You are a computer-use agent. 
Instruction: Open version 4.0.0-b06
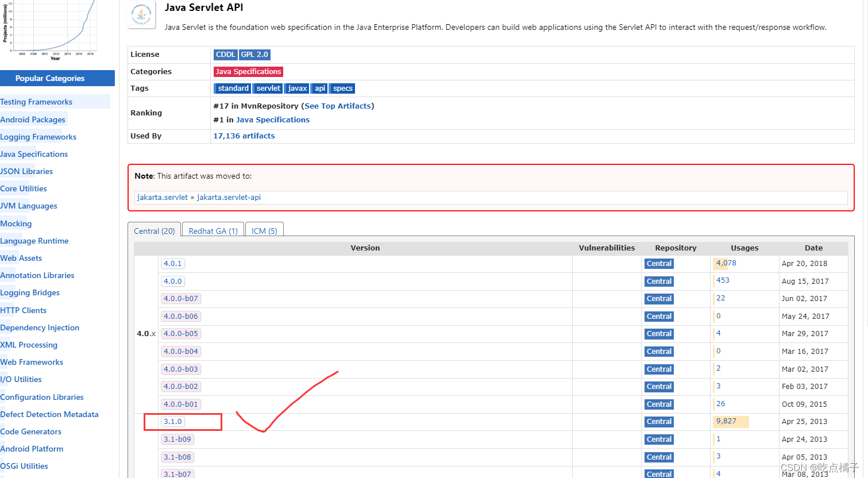(x=181, y=317)
